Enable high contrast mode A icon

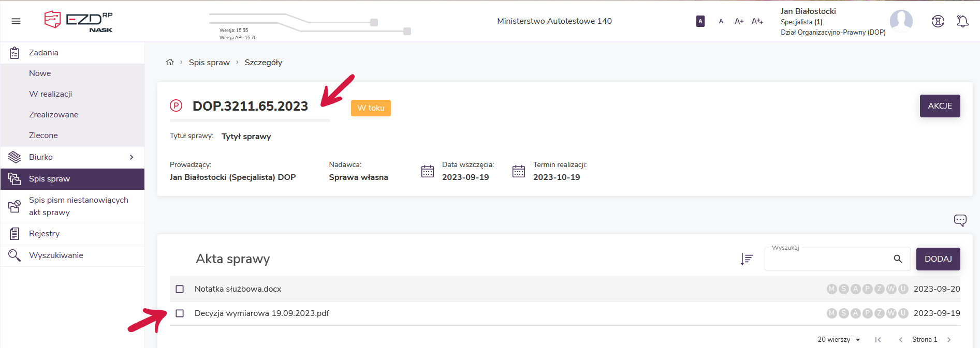tap(700, 21)
